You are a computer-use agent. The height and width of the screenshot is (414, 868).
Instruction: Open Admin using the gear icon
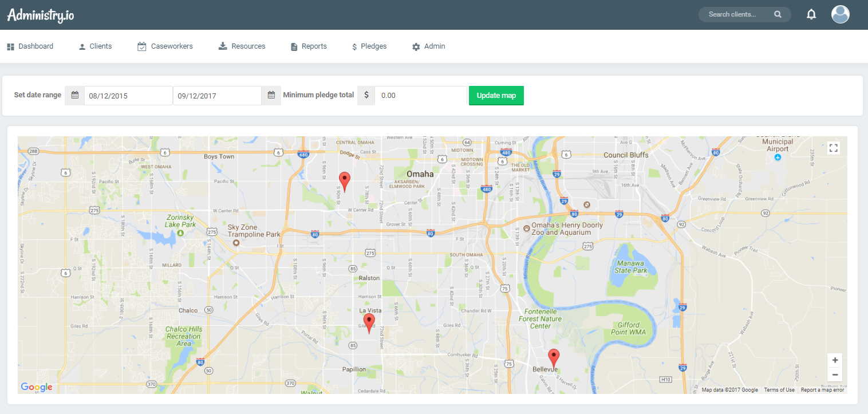click(415, 46)
